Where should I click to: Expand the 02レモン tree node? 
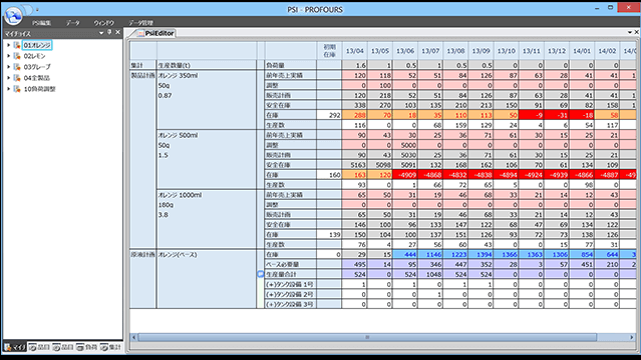click(9, 56)
